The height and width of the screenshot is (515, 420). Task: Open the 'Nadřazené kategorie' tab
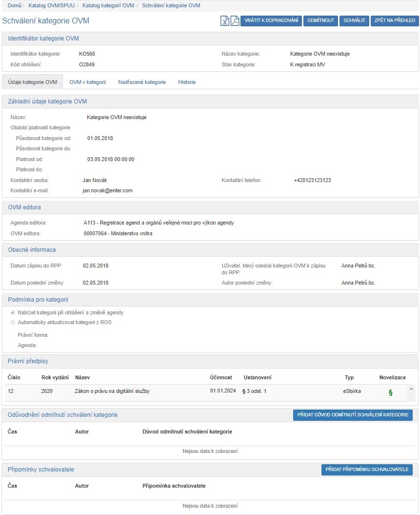142,82
